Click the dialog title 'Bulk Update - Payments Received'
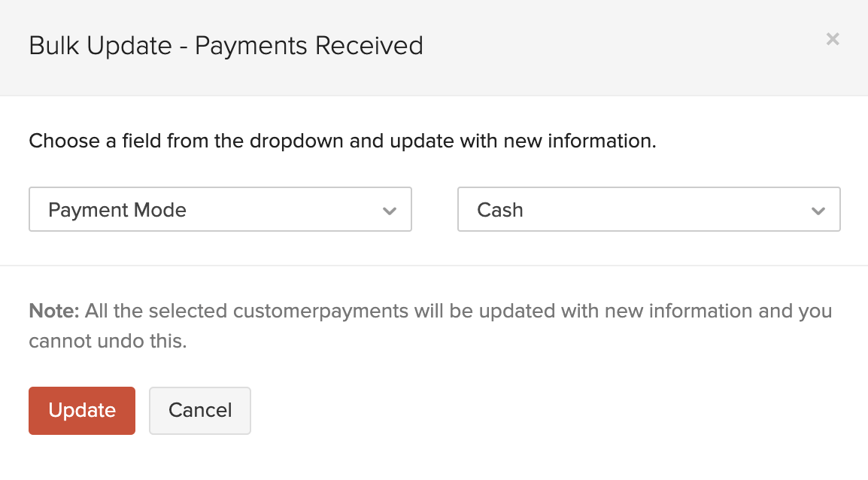Image resolution: width=868 pixels, height=480 pixels. tap(226, 46)
